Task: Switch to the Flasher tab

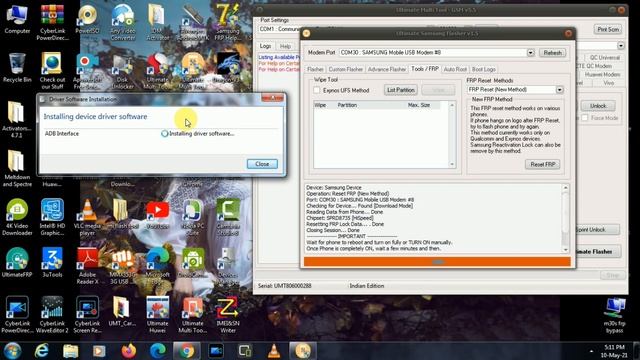Action: pos(315,69)
